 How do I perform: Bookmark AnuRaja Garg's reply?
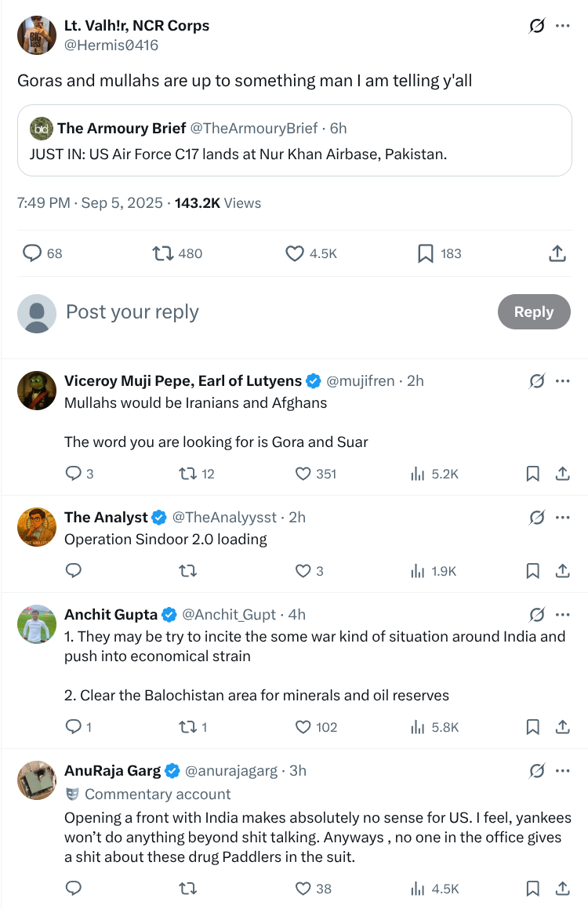[x=533, y=889]
